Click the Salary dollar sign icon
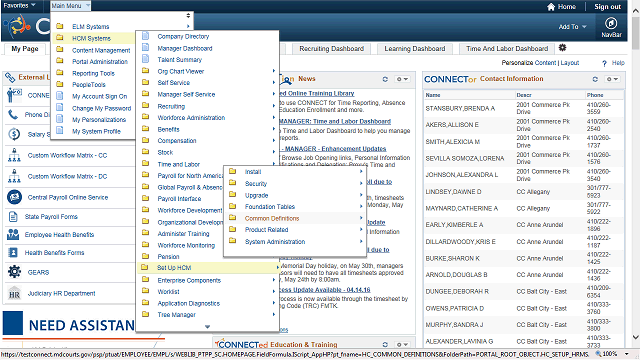The image size is (640, 360). pyautogui.click(x=14, y=134)
